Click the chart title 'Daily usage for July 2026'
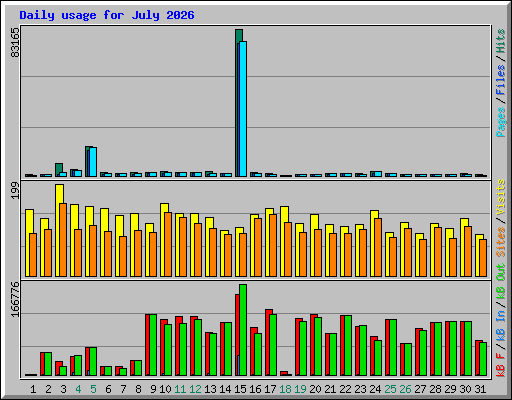The height and width of the screenshot is (400, 512). point(107,15)
